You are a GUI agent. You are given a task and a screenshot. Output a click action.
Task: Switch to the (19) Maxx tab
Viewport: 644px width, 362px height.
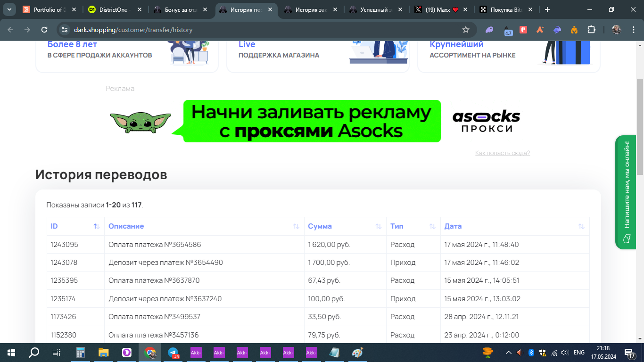tap(442, 9)
